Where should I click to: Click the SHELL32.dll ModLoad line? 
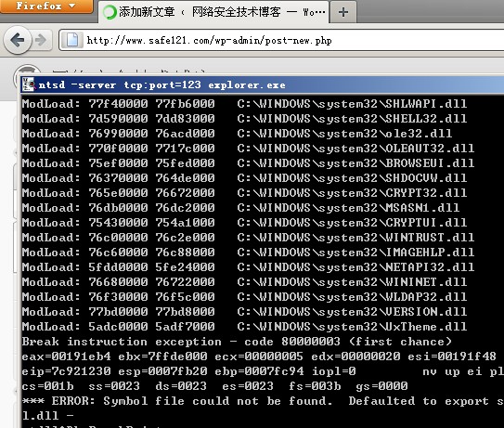pos(244,119)
